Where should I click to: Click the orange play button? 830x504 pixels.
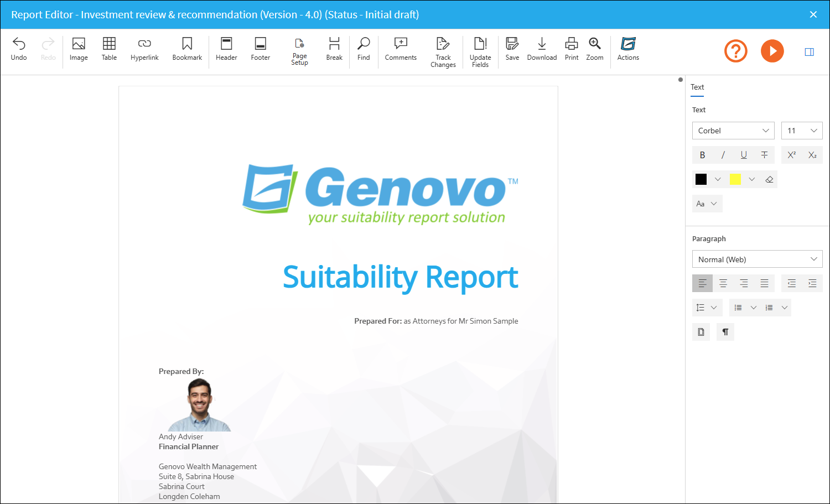(772, 51)
